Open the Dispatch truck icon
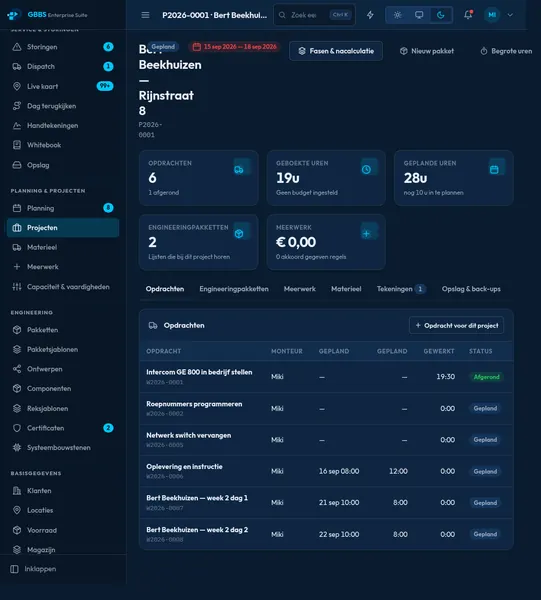Image resolution: width=541 pixels, height=600 pixels. [x=17, y=67]
